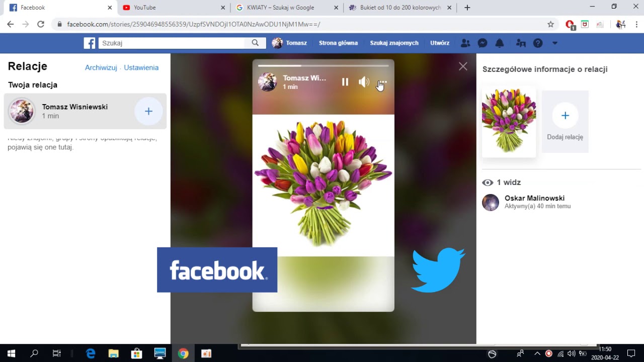Launch Microsoft Edge from taskbar
The image size is (644, 362).
[x=91, y=353]
